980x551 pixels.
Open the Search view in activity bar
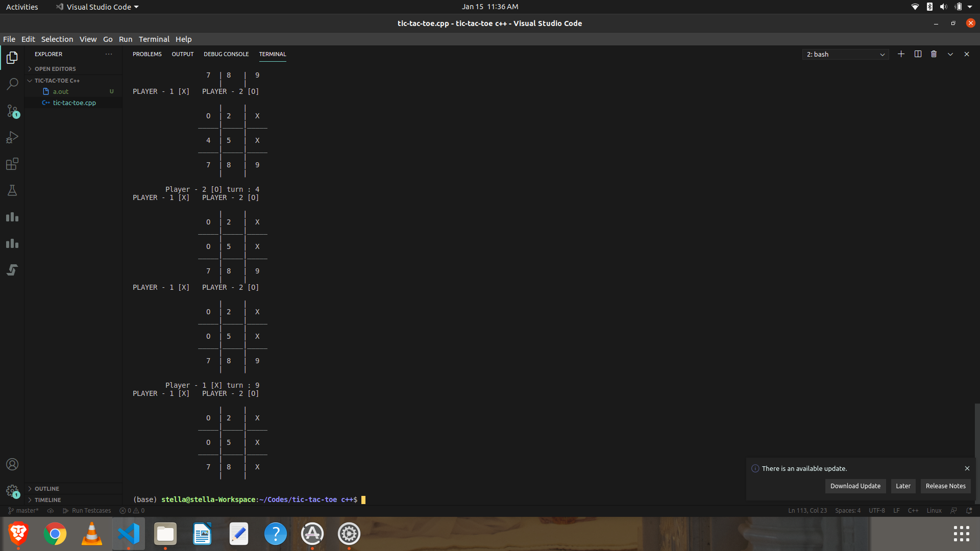(x=12, y=84)
